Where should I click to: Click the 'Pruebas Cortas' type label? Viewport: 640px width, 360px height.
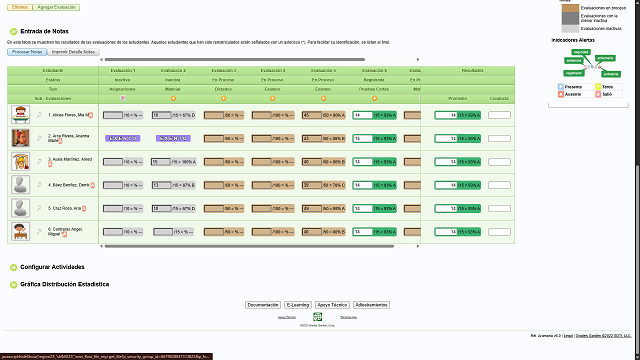(374, 89)
